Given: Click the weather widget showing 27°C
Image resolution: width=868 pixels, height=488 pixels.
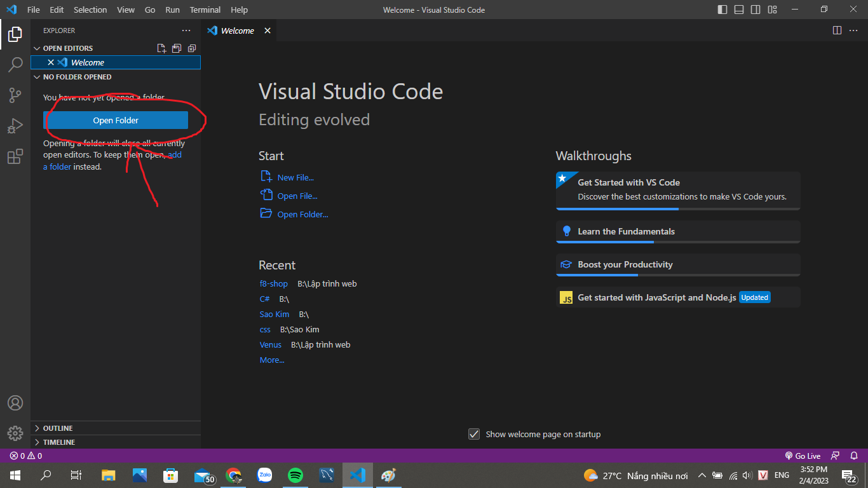Looking at the screenshot, I should (636, 475).
